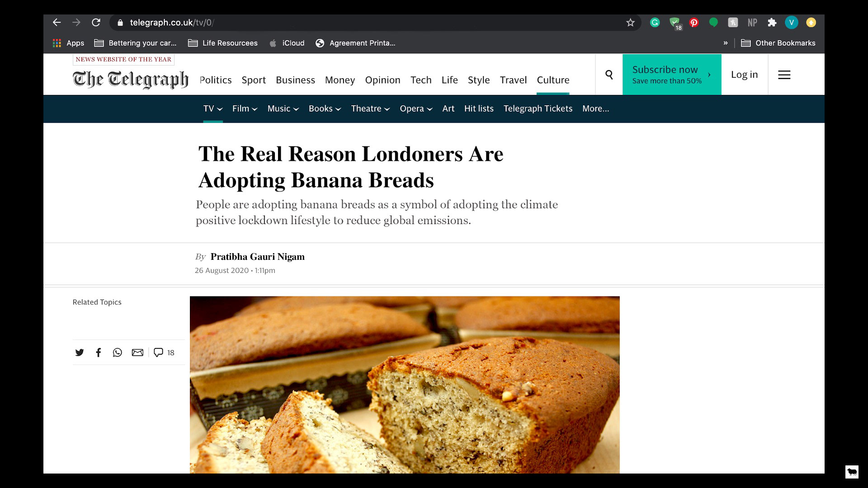This screenshot has width=868, height=488.
Task: Open Art in culture subnav
Action: point(448,108)
